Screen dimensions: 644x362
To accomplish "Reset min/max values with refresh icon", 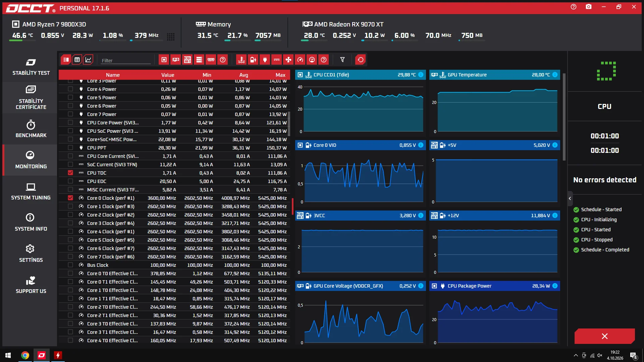I will coord(361,60).
